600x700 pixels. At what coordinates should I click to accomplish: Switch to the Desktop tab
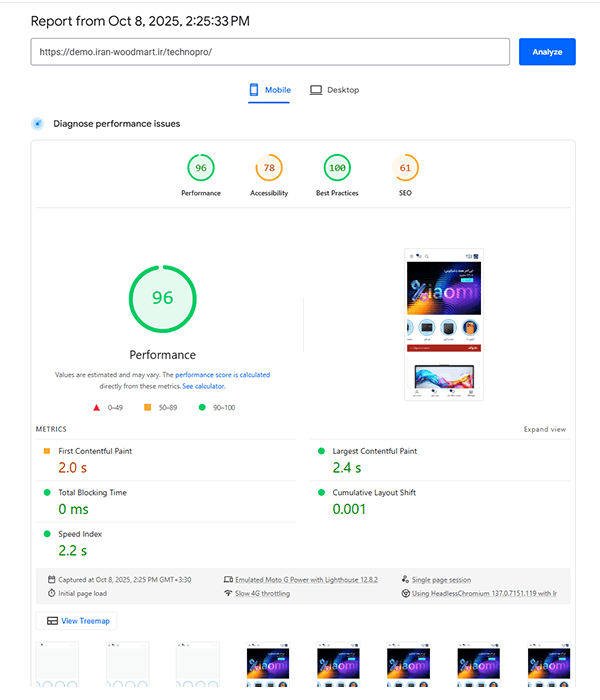coord(334,90)
